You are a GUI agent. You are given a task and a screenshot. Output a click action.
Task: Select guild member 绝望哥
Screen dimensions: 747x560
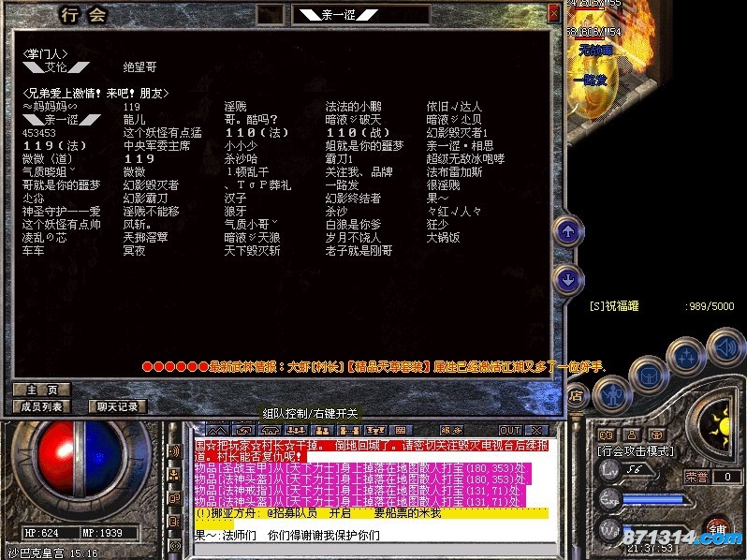[x=140, y=67]
